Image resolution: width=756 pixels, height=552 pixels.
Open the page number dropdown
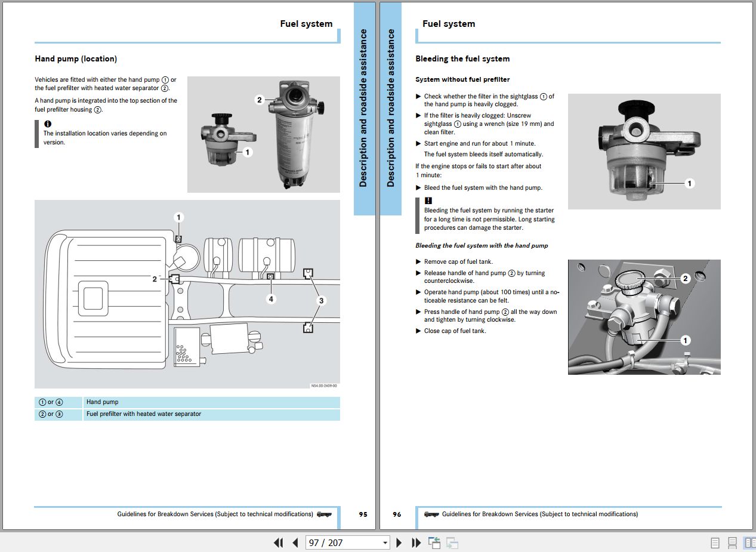tap(385, 543)
